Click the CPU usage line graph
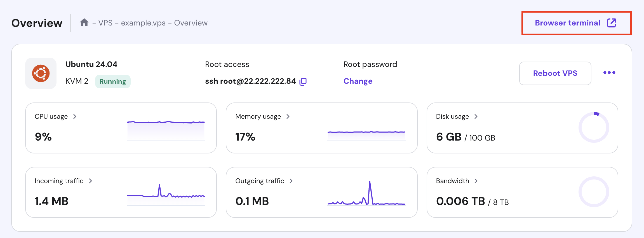 (x=166, y=130)
